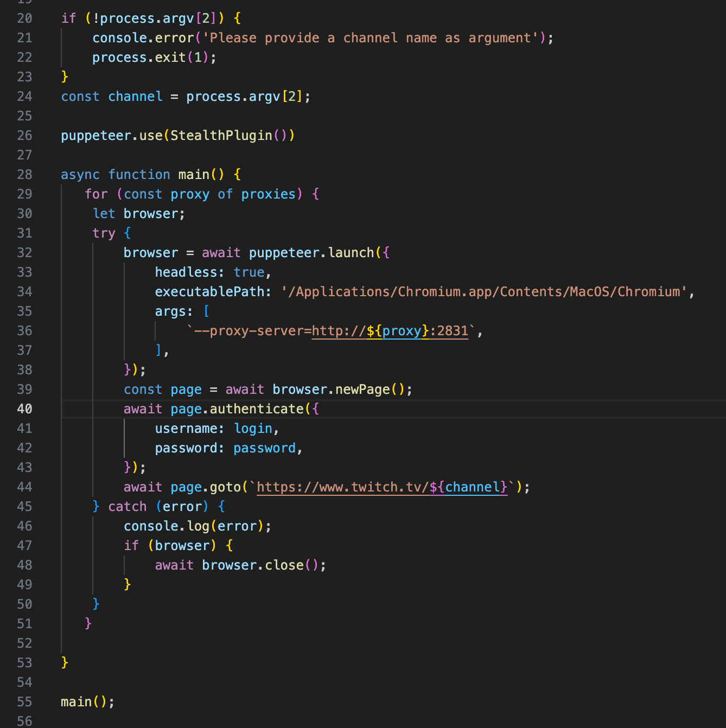The width and height of the screenshot is (726, 728).
Task: Click 'username: login' on line 41
Action: coord(213,429)
